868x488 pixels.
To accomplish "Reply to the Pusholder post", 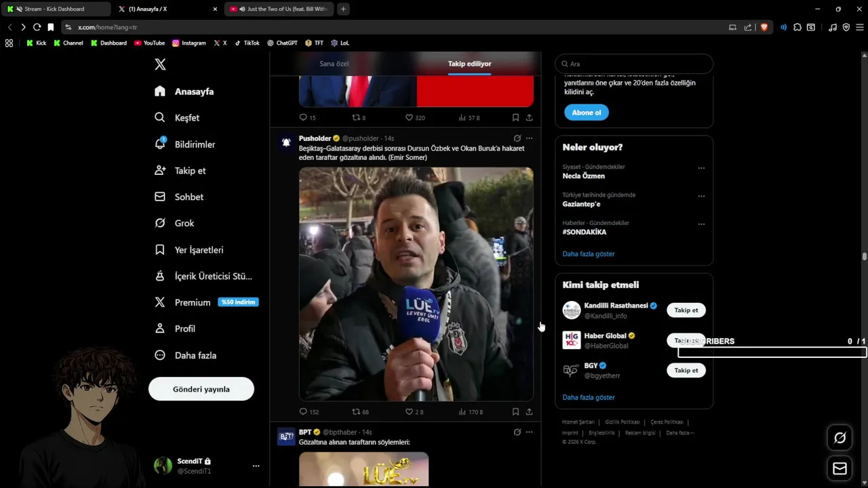I will tap(309, 411).
